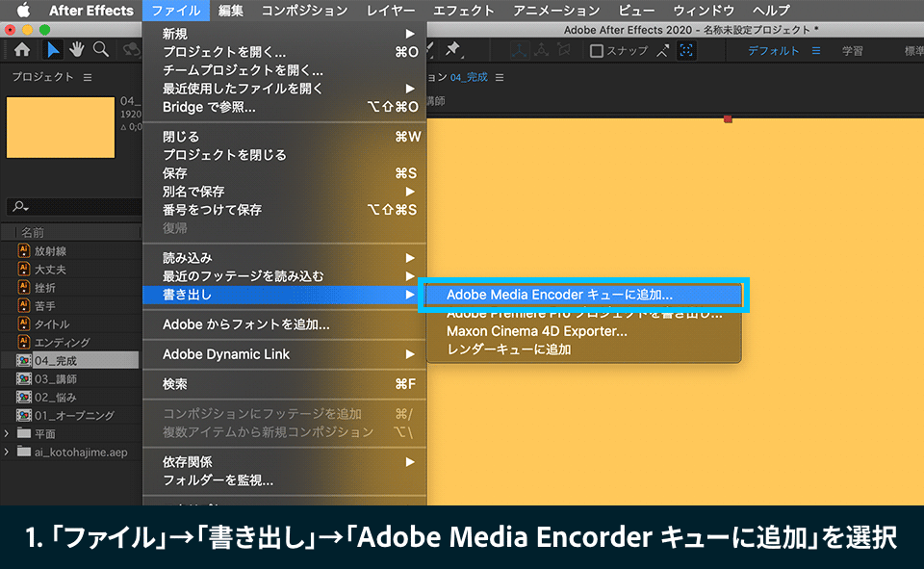Viewport: 924px width, 569px height.
Task: Select the Zoom magnifier tool
Action: [101, 50]
